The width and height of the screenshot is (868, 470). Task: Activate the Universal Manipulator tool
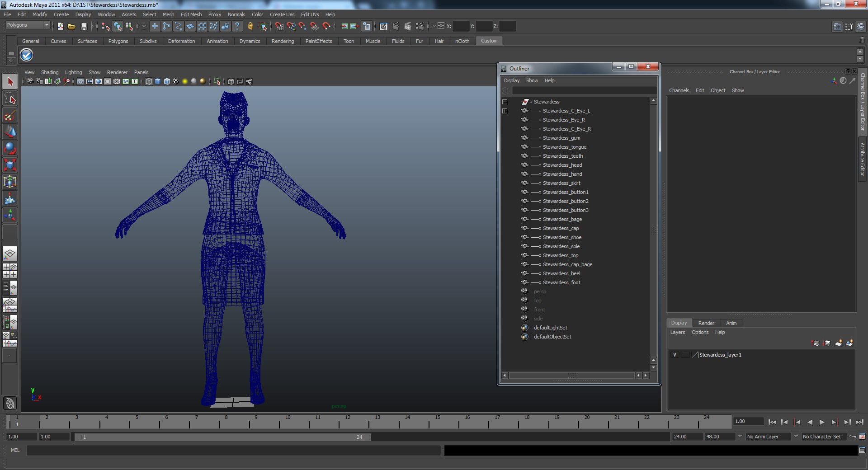(10, 182)
